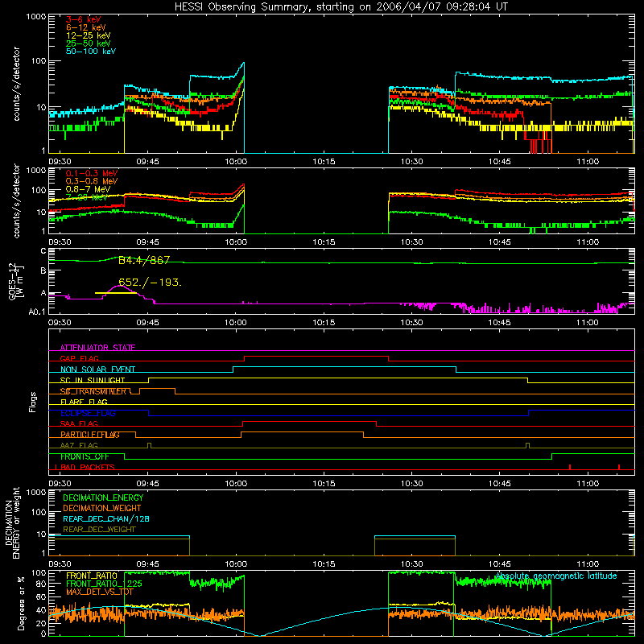The width and height of the screenshot is (644, 644).
Task: Click the FRONTS_OFF flag label
Action: pyautogui.click(x=85, y=456)
